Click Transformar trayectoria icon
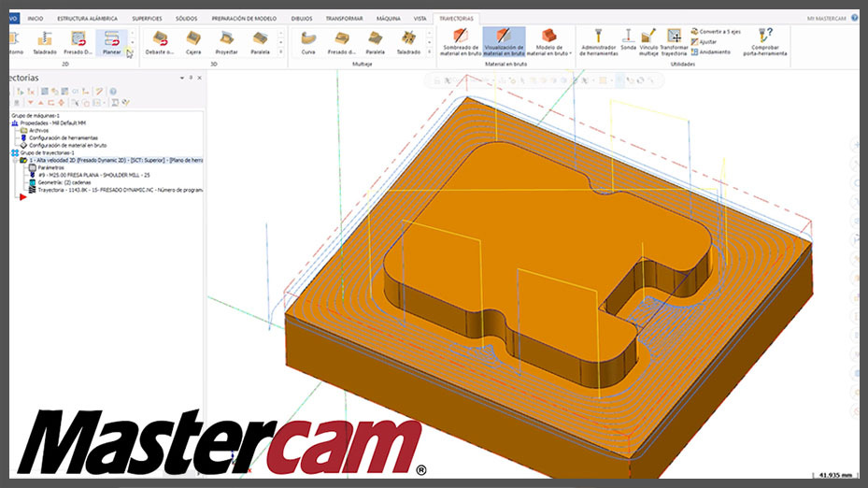868x488 pixels. [x=674, y=42]
